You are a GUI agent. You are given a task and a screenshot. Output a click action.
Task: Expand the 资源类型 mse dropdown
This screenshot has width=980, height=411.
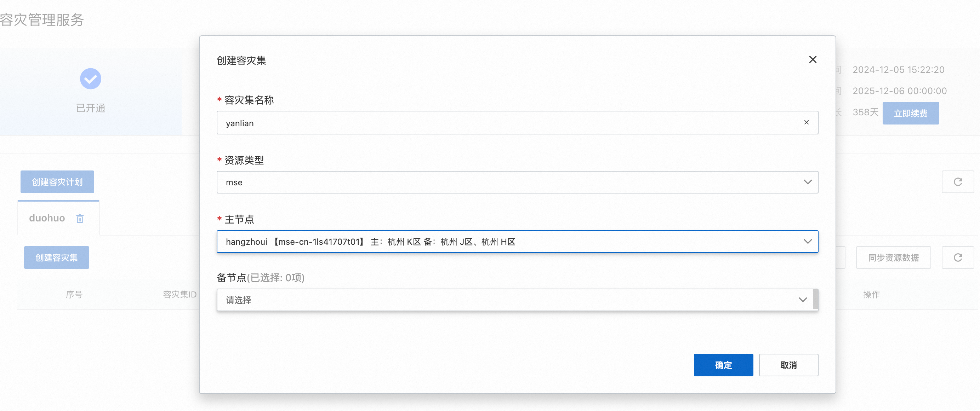[x=517, y=182]
